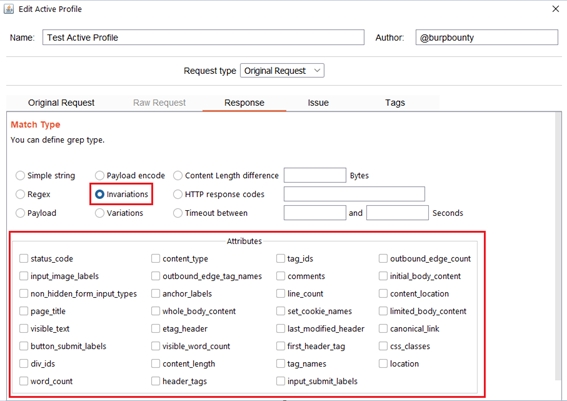Open the Issue tab

click(318, 103)
